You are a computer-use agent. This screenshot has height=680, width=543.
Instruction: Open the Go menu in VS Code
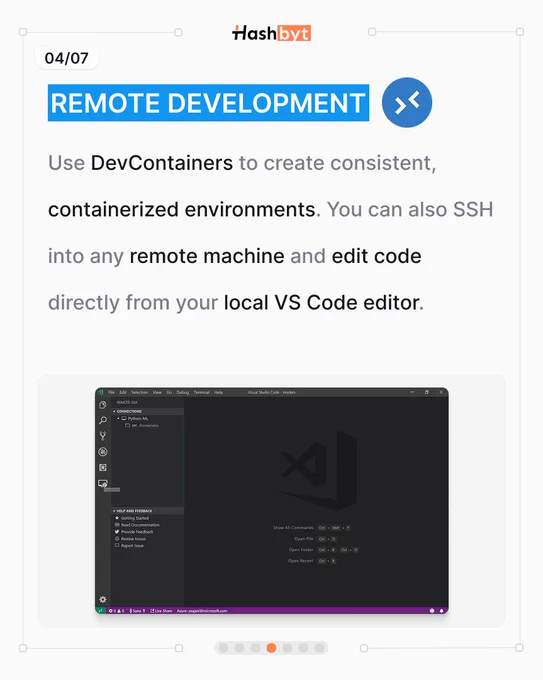click(x=169, y=392)
